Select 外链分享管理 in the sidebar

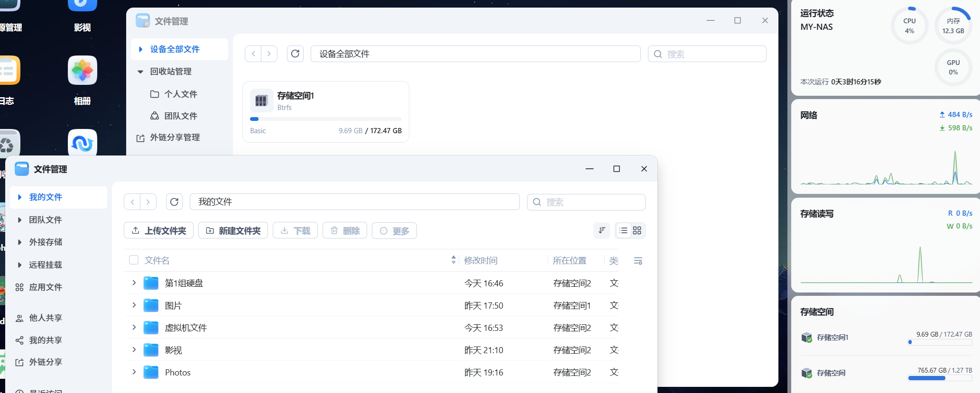point(175,137)
